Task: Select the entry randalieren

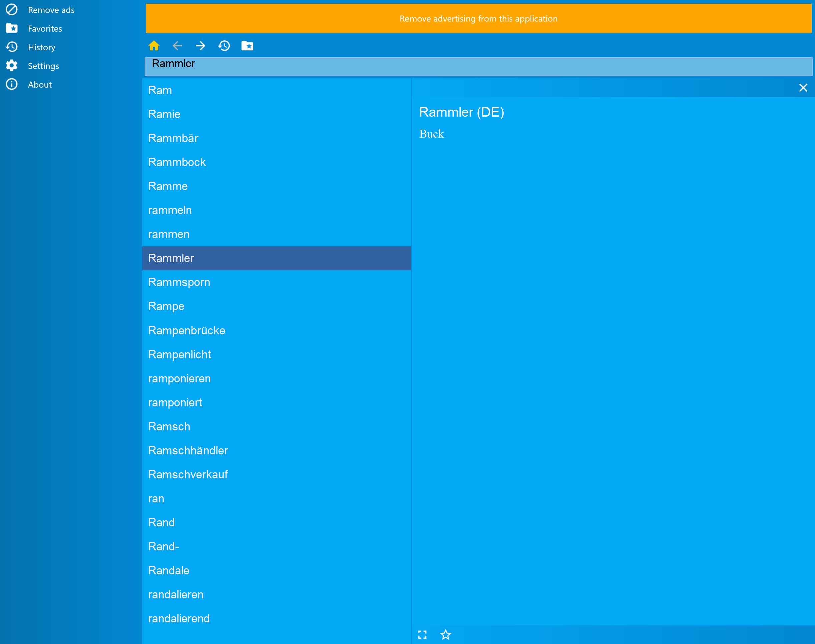Action: pyautogui.click(x=176, y=594)
